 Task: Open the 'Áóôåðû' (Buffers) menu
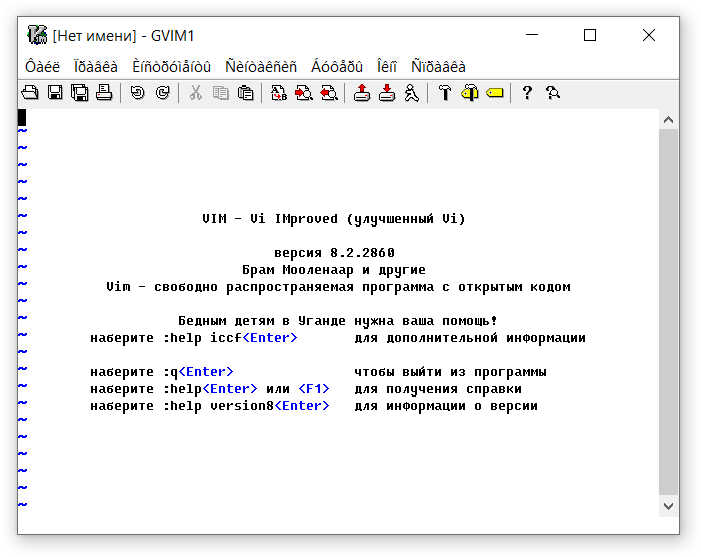point(337,67)
